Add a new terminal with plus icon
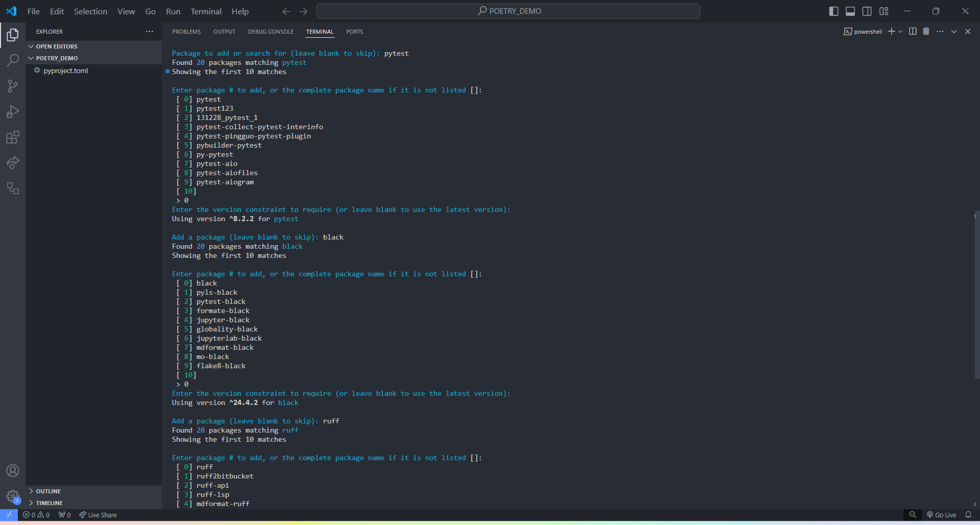Viewport: 980px width, 525px height. pyautogui.click(x=891, y=32)
